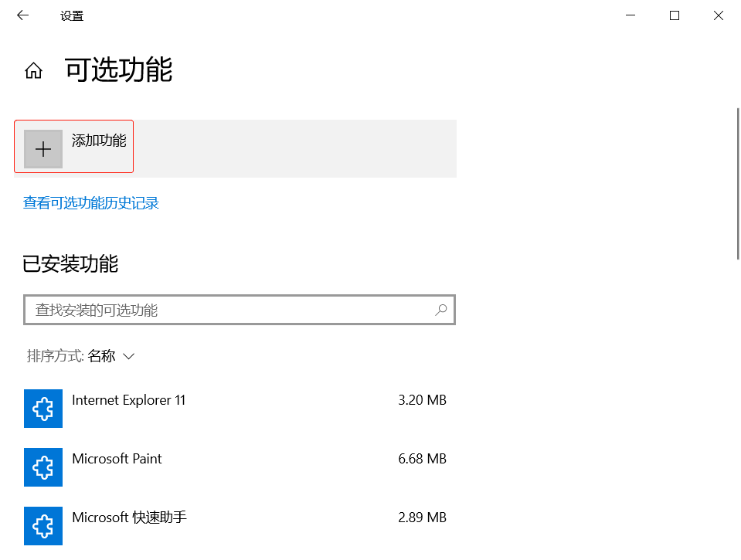
Task: Select the Internet Explorer 11 list entry
Action: coord(128,400)
